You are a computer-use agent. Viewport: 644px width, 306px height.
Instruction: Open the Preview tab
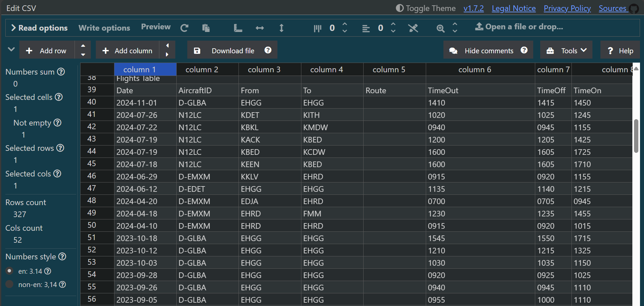coord(156,27)
